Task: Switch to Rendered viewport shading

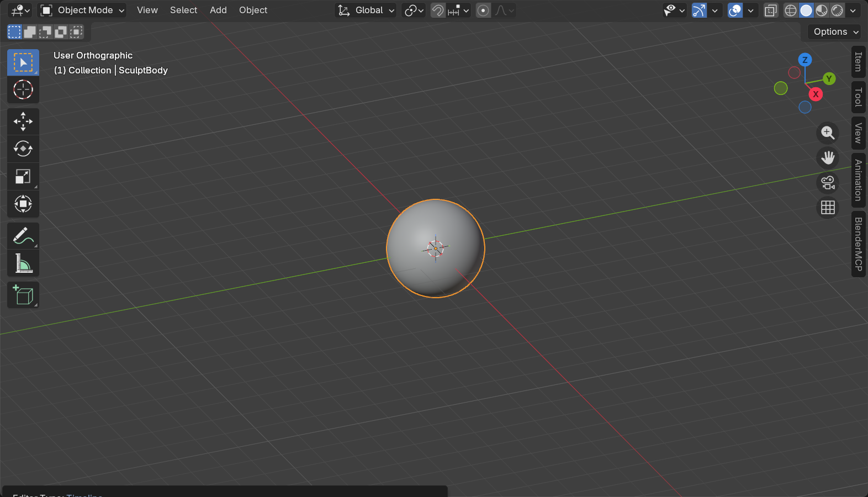Action: (837, 10)
